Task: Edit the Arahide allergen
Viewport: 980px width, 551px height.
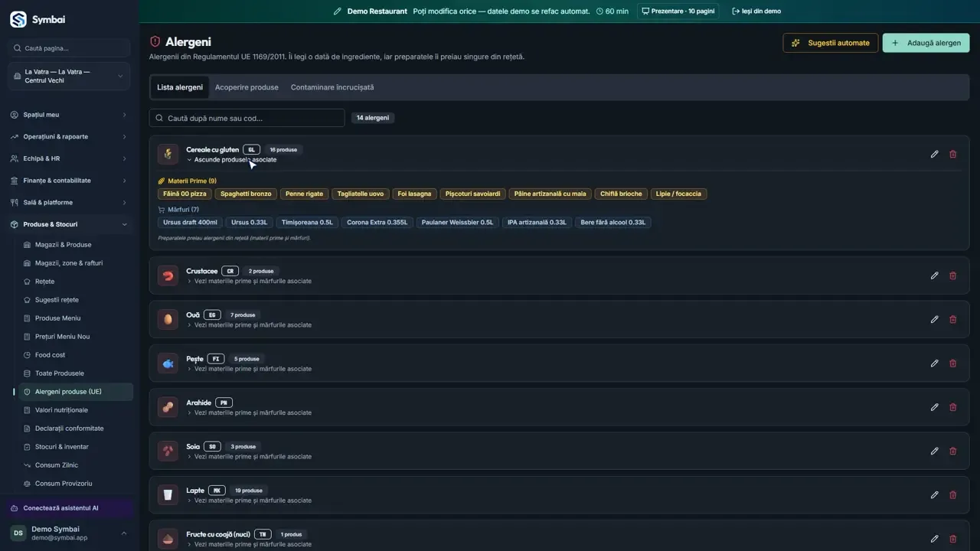Action: click(934, 407)
